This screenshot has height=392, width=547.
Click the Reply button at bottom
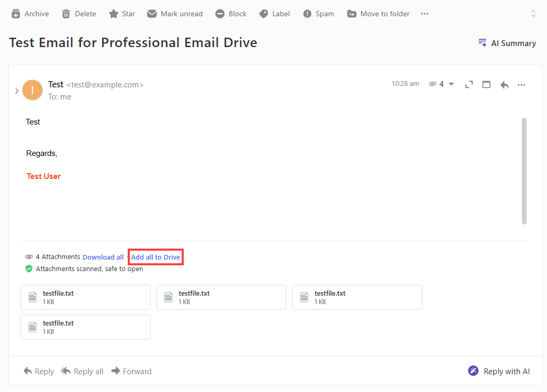(x=39, y=372)
